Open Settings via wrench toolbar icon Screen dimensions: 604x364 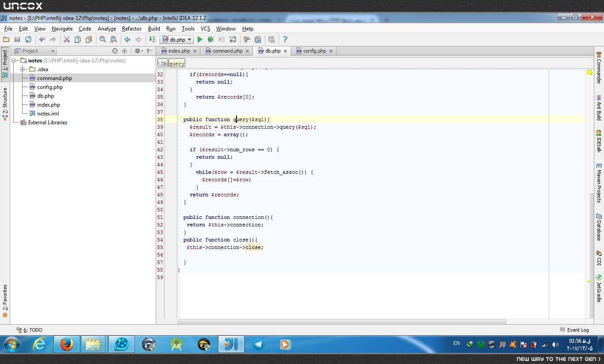coord(247,40)
